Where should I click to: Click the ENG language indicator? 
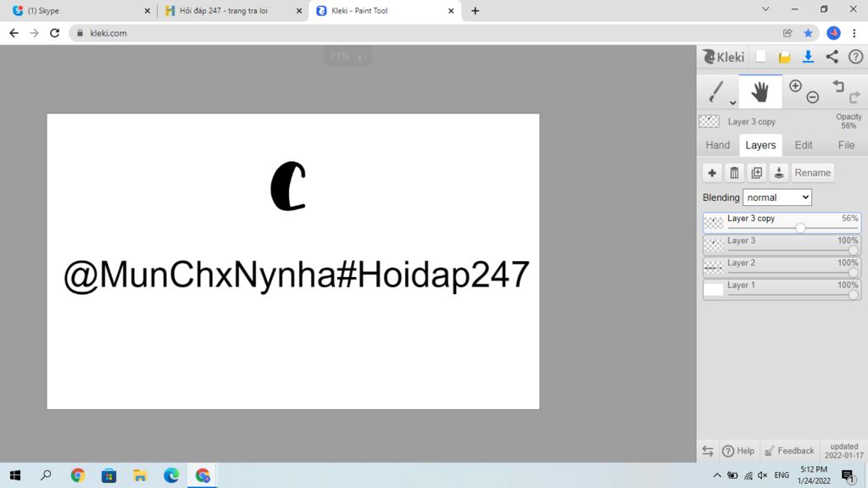point(782,475)
